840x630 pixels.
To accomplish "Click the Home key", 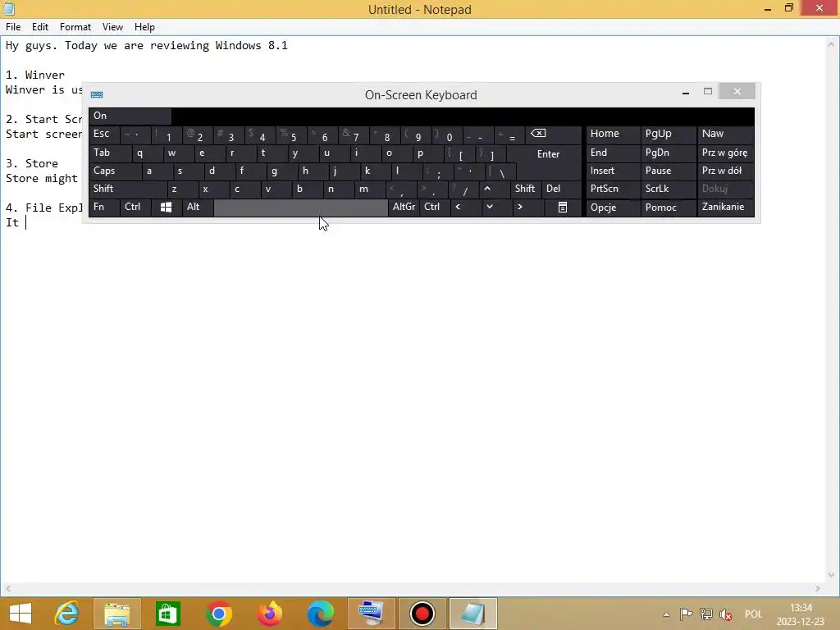I will coord(613,134).
